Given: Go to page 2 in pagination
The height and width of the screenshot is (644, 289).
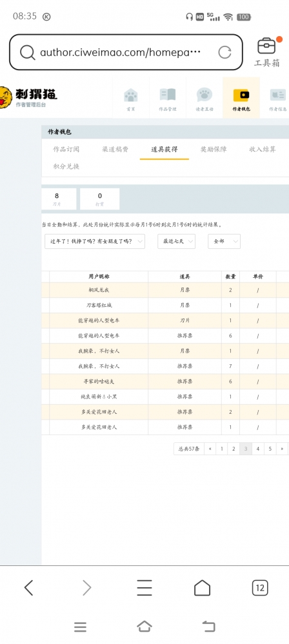Looking at the screenshot, I should point(234,449).
